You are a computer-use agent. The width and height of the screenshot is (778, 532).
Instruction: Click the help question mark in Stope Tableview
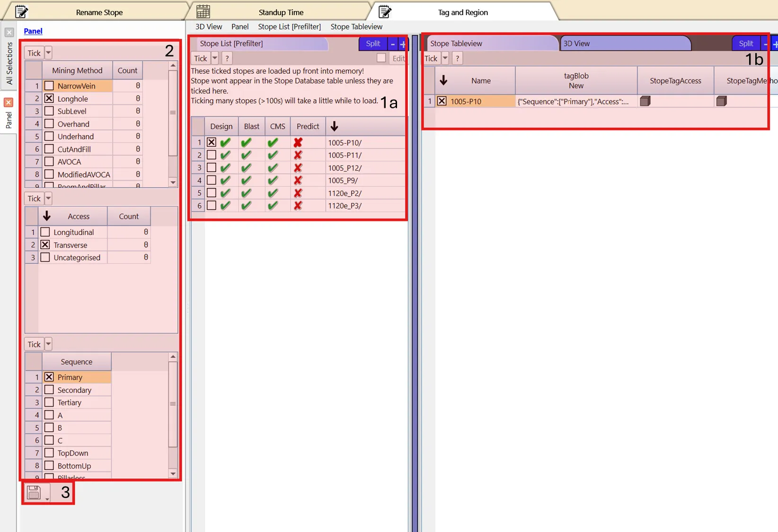(457, 58)
